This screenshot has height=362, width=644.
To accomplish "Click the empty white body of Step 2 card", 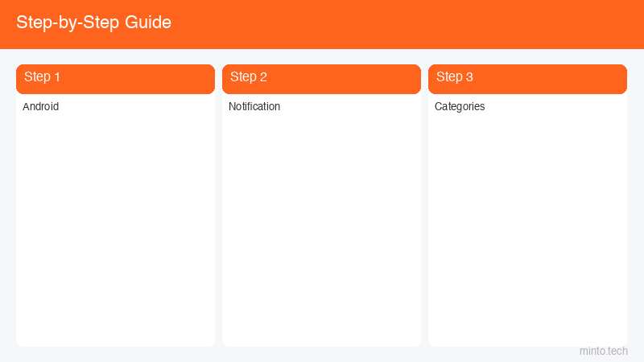I will point(321,226).
